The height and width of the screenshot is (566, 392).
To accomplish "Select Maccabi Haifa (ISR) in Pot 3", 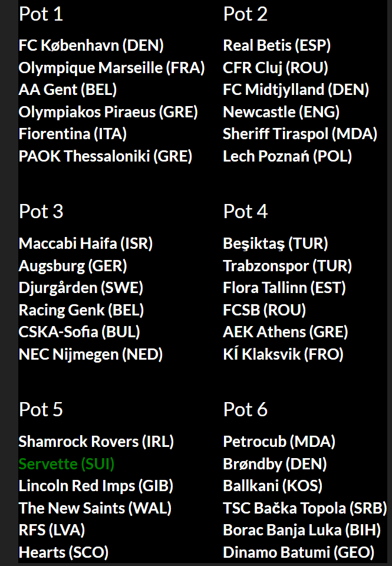I will click(85, 243).
